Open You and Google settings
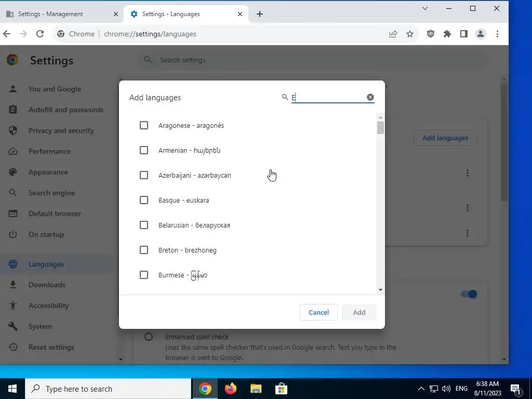The height and width of the screenshot is (399, 532). [55, 89]
